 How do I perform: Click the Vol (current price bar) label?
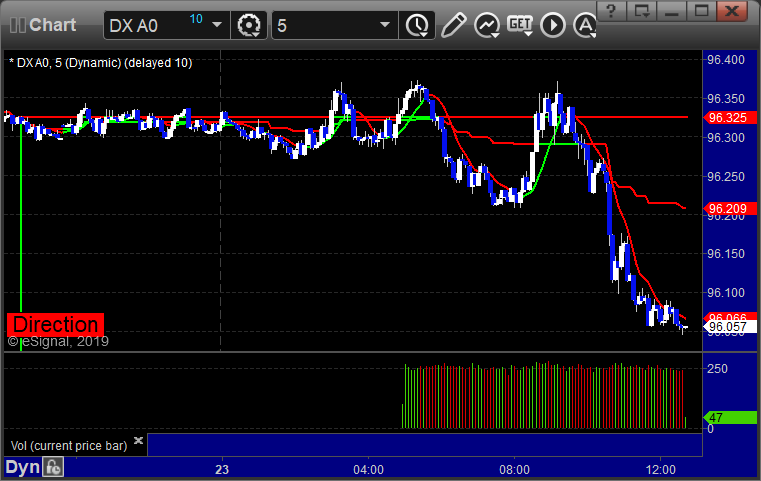(69, 446)
